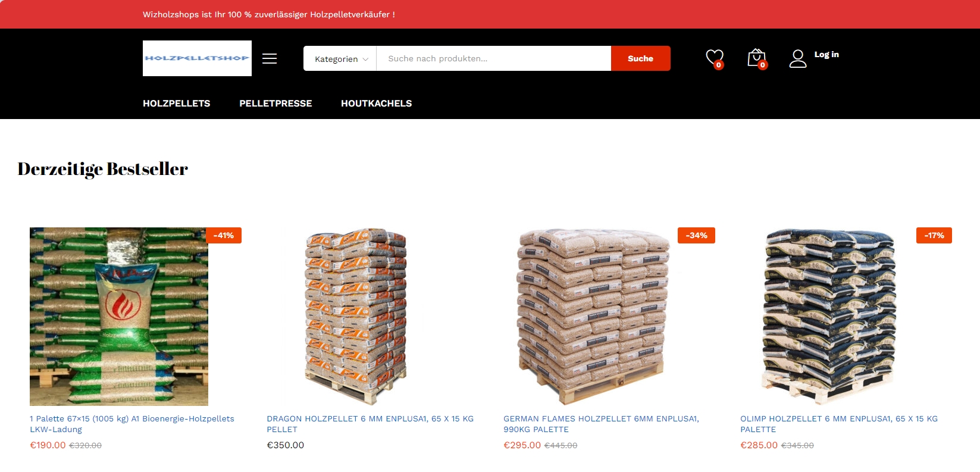The width and height of the screenshot is (980, 472).
Task: Open Dragon Holzpellet 6 mm product link
Action: pos(370,424)
